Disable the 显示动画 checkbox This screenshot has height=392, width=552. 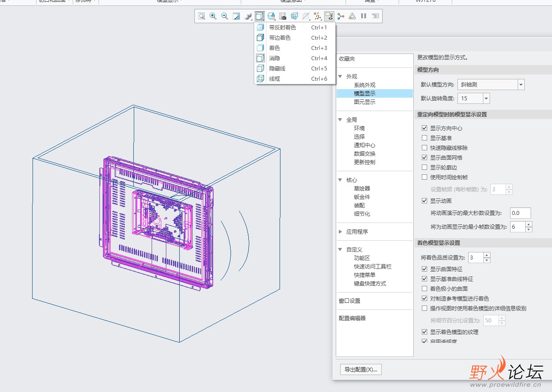pyautogui.click(x=424, y=201)
